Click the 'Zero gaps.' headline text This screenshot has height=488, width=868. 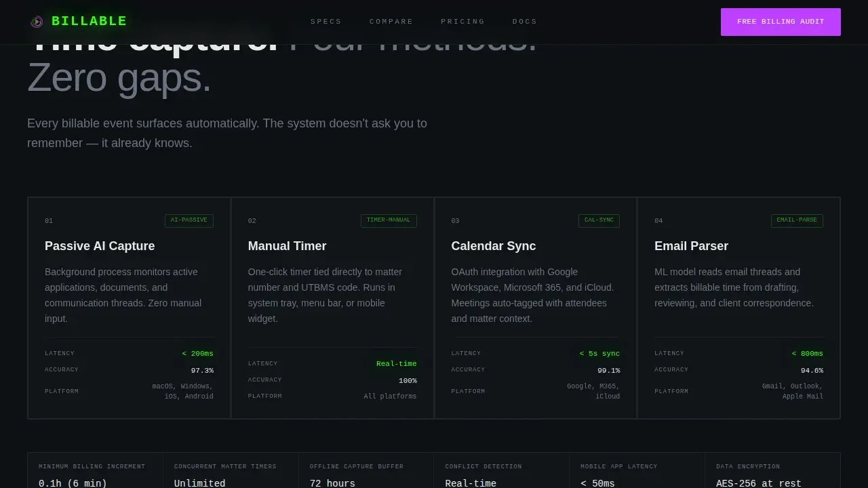click(x=119, y=78)
